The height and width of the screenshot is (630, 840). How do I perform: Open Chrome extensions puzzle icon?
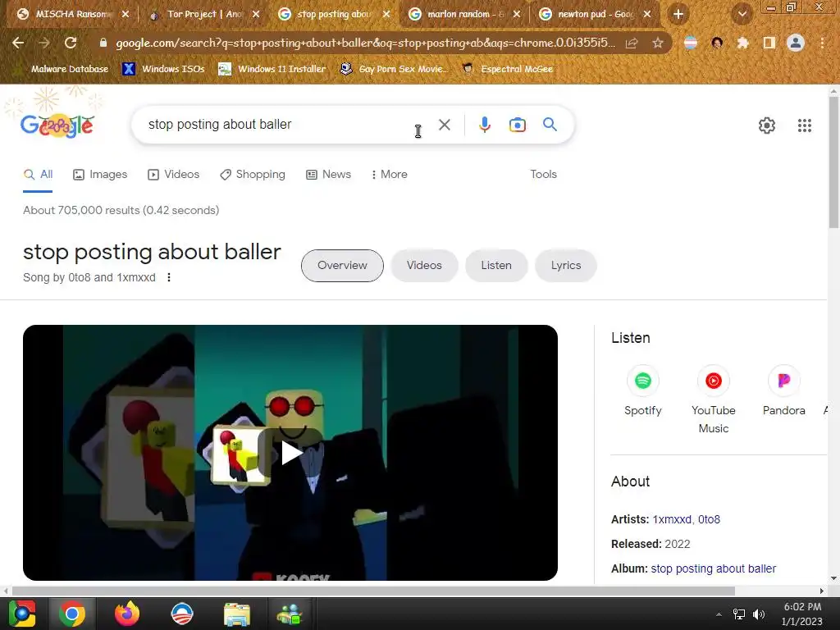click(x=742, y=43)
